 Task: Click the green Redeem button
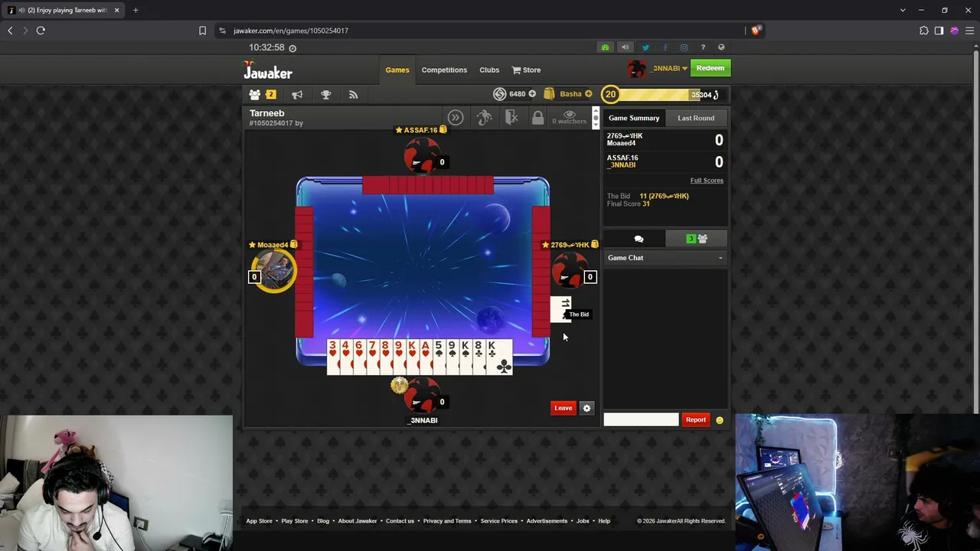pyautogui.click(x=710, y=68)
